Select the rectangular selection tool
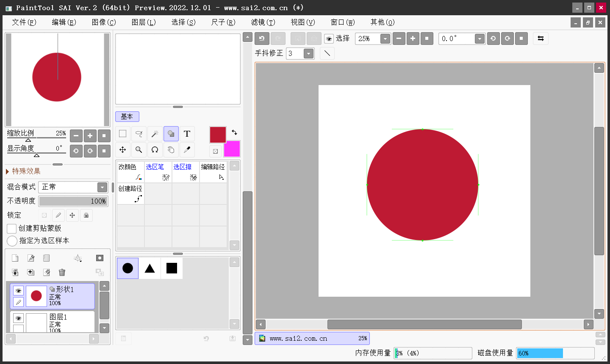 pyautogui.click(x=123, y=134)
